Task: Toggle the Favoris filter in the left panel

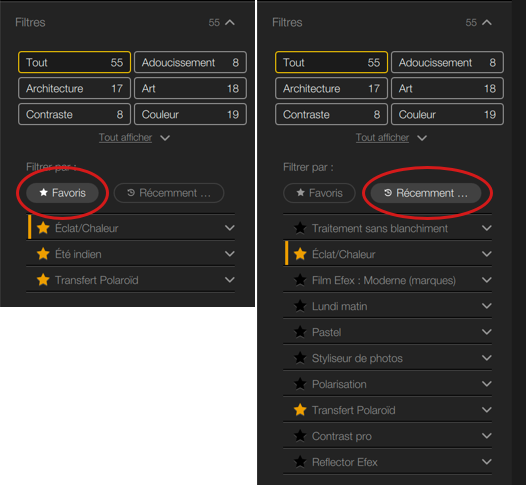Action: 62,193
